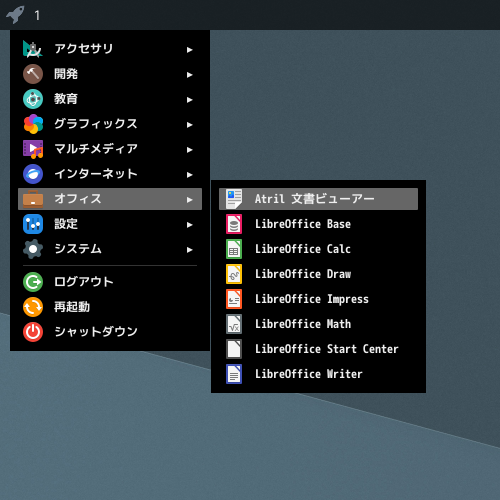
Task: Launch LibreOffice Calc from the menu
Action: click(x=318, y=249)
